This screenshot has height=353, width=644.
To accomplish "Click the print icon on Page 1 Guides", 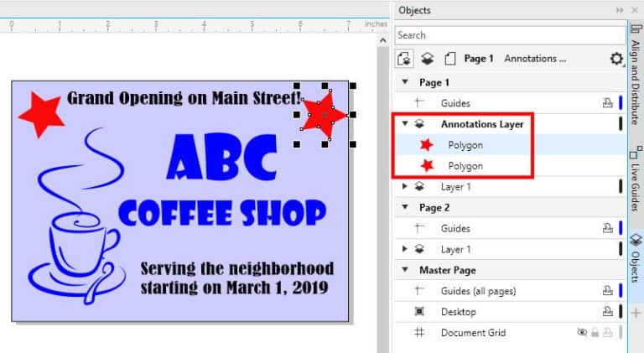I will 608,103.
